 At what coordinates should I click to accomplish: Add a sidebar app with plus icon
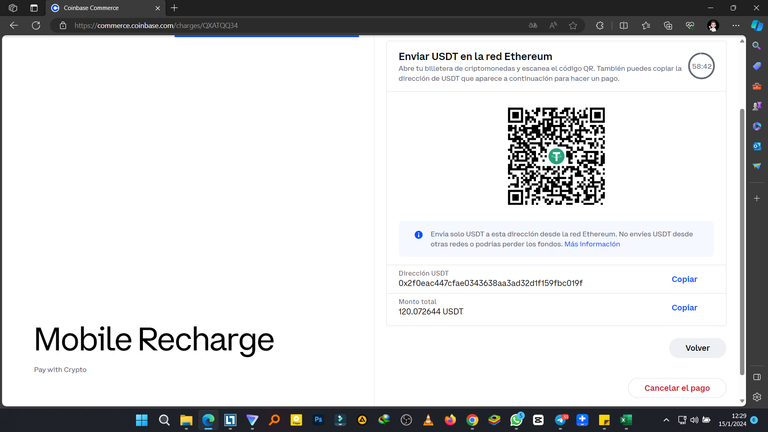coord(757,198)
